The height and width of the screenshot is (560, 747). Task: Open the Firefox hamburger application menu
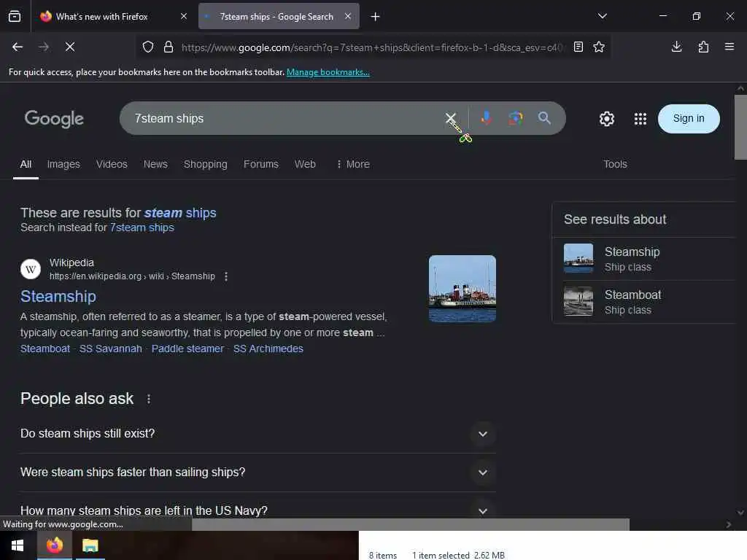click(729, 47)
